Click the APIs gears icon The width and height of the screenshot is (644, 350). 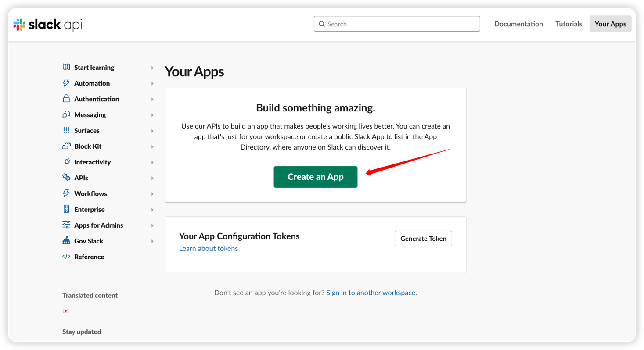pyautogui.click(x=66, y=178)
